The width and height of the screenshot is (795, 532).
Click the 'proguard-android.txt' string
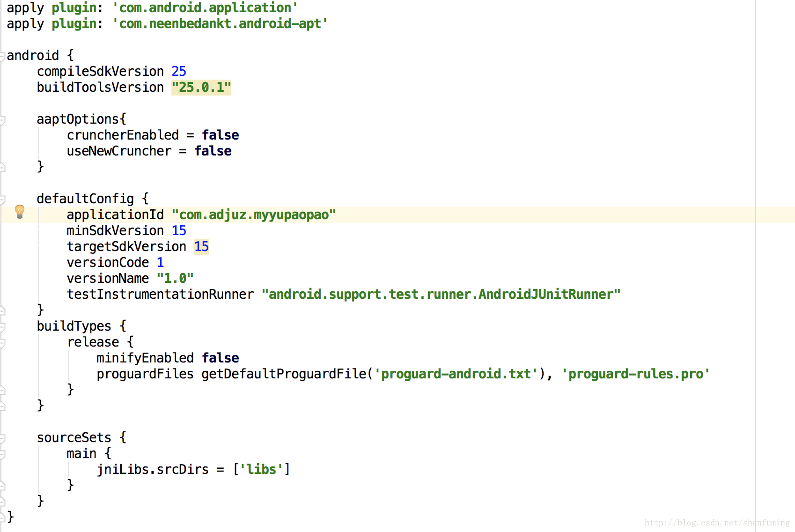click(x=456, y=374)
